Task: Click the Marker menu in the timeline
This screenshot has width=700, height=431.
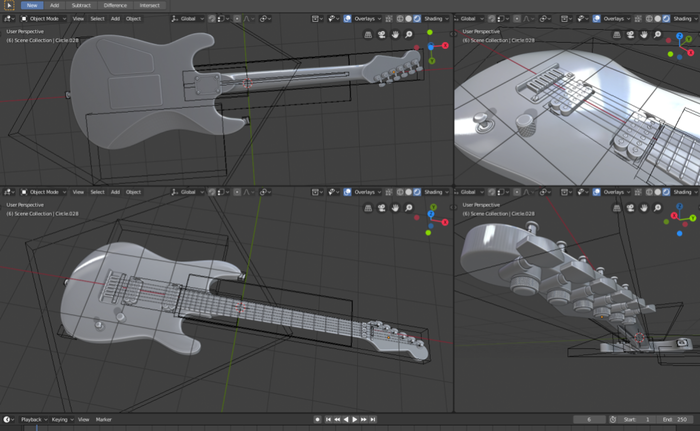Action: 104,419
